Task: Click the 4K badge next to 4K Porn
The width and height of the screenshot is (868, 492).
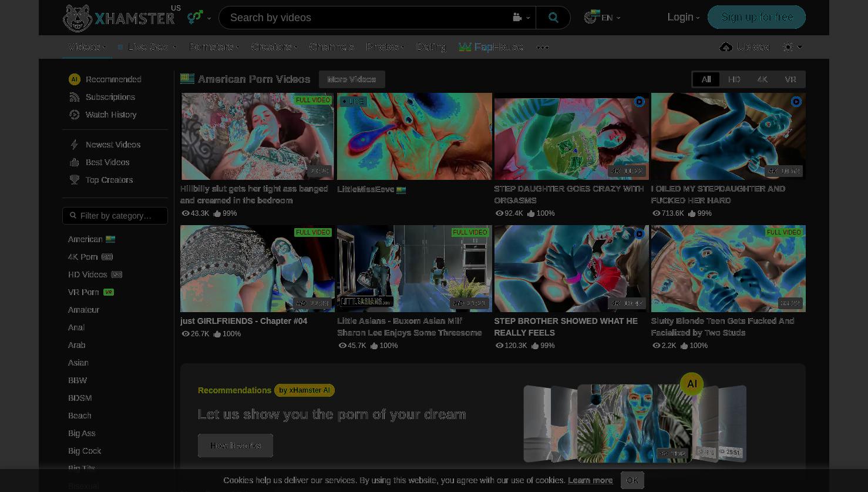Action: 107,257
